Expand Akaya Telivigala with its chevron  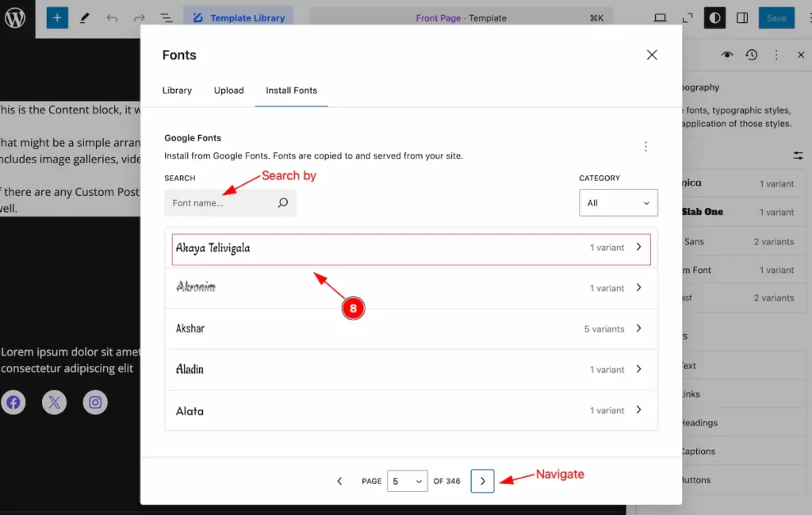pos(639,247)
